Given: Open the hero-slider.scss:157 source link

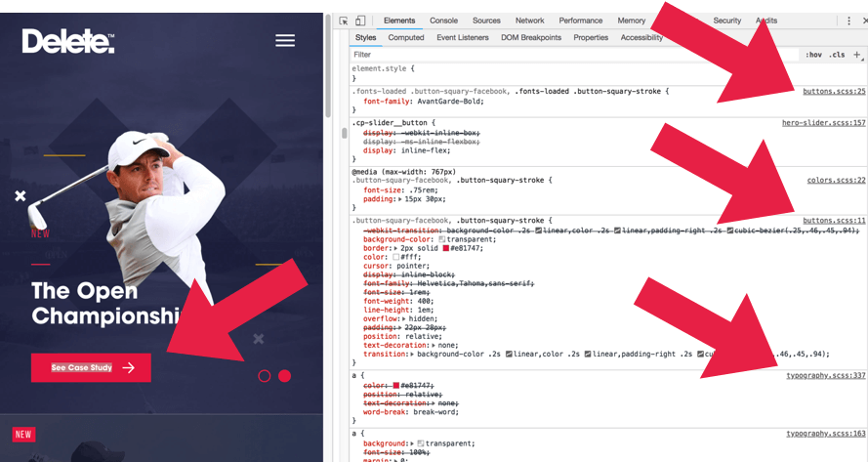Looking at the screenshot, I should pyautogui.click(x=823, y=123).
